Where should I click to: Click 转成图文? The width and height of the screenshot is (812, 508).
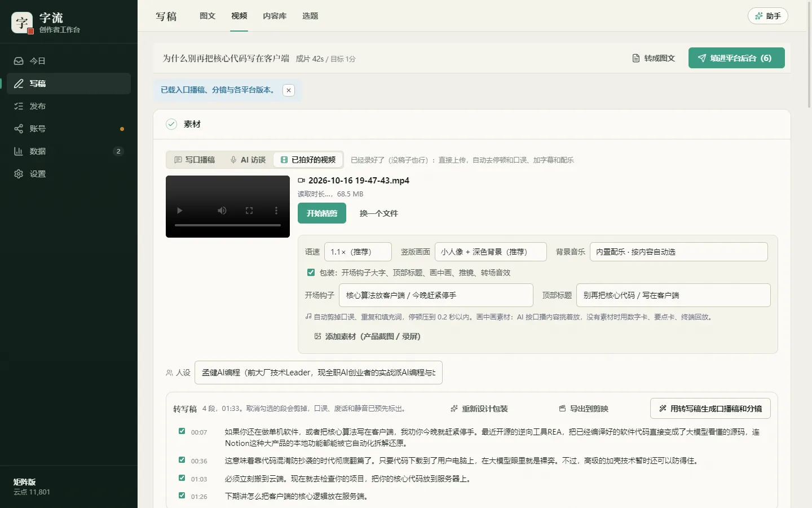point(654,58)
